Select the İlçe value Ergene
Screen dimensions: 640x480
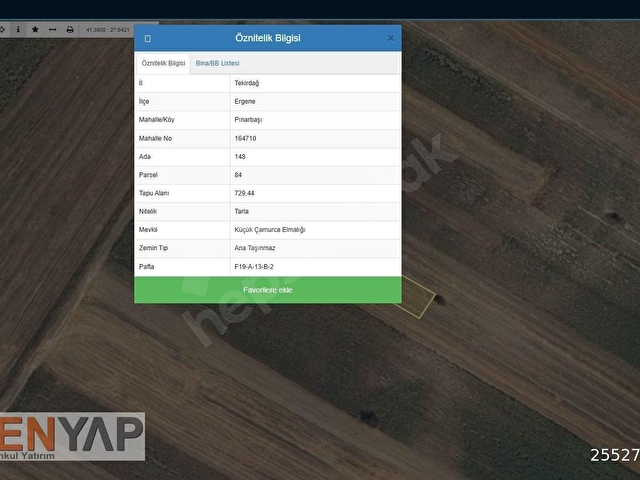(245, 101)
